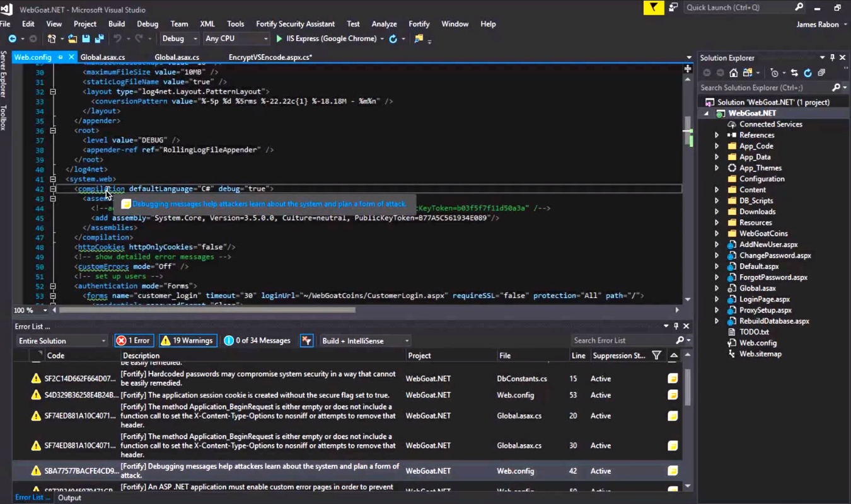Click the Send Feedback icon

[673, 8]
